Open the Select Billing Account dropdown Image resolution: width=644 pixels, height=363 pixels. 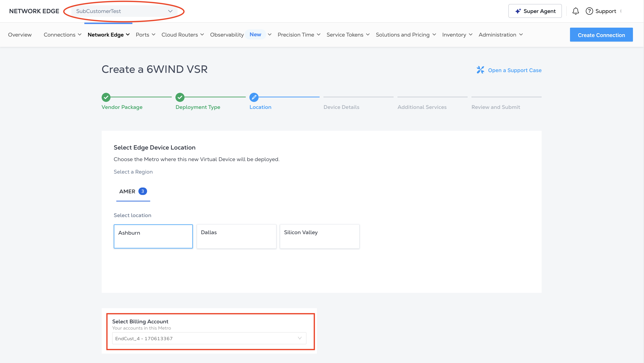[209, 338]
